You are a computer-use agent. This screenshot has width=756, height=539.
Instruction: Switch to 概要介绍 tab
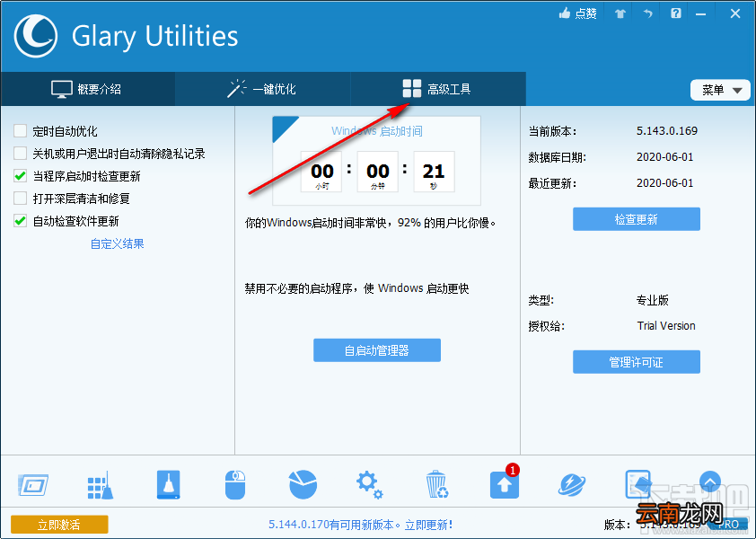(87, 89)
